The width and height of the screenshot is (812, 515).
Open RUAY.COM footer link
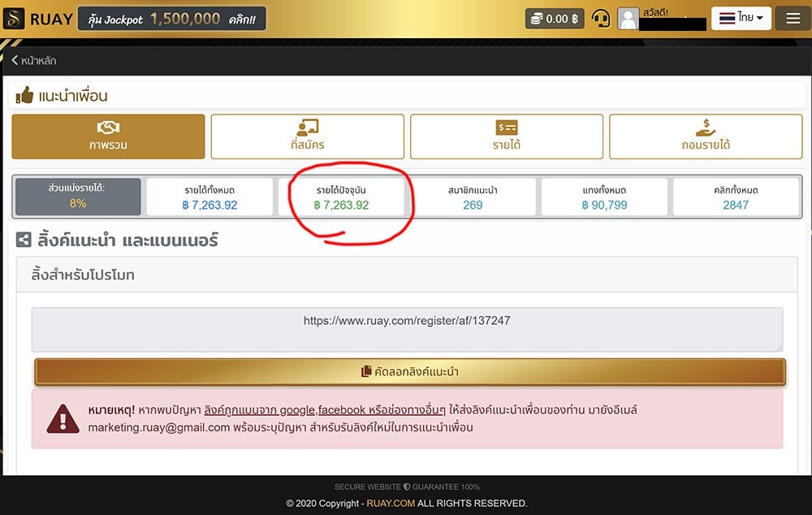(x=391, y=503)
